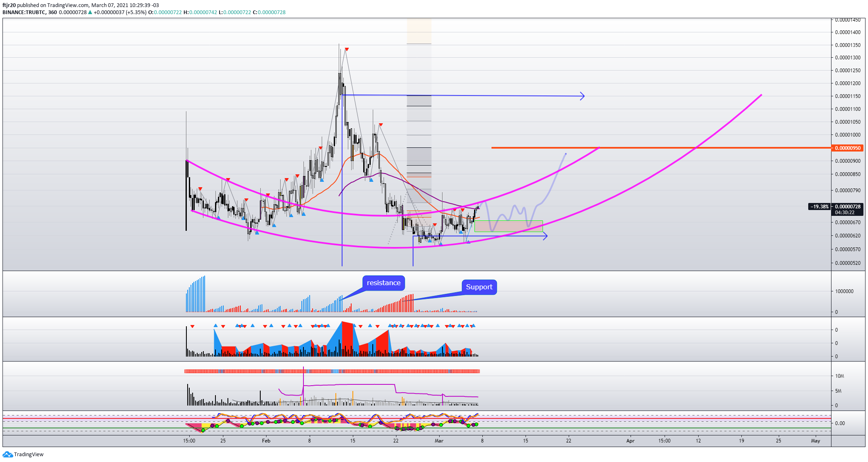Click the 0.00000790 price axis label

pos(848,191)
